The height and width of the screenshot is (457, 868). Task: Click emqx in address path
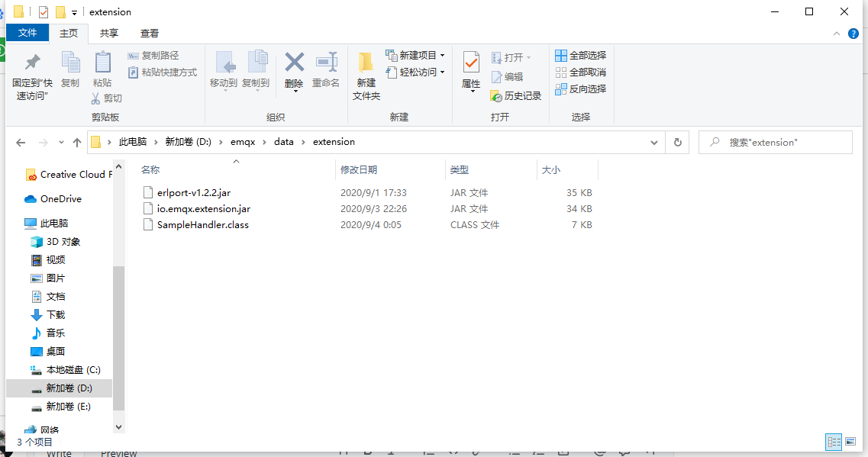click(243, 142)
